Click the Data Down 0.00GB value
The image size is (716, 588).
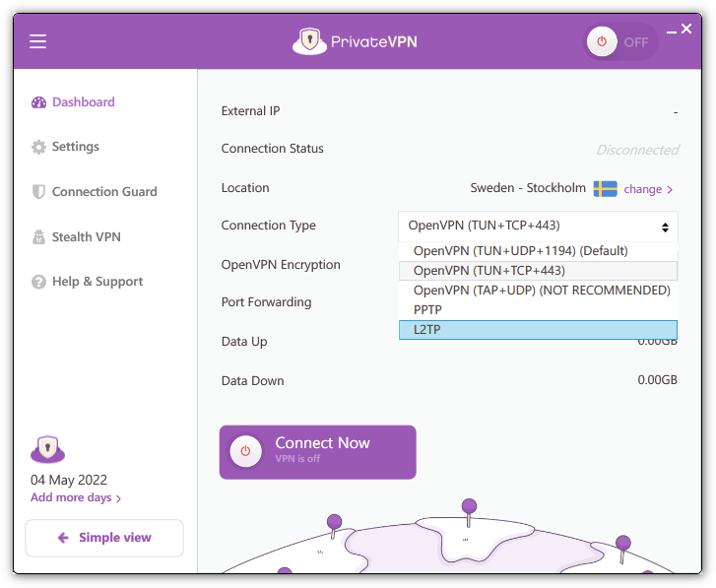click(x=658, y=380)
